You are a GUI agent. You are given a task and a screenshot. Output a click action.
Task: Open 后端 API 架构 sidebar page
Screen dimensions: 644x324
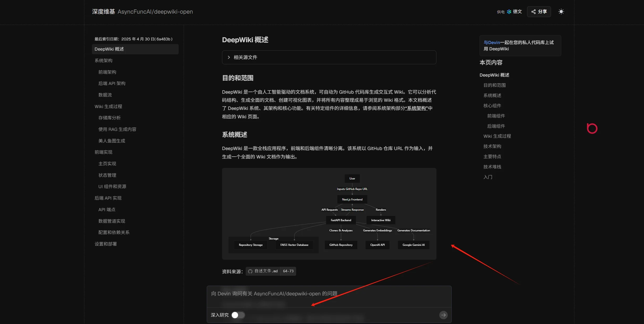pos(112,83)
